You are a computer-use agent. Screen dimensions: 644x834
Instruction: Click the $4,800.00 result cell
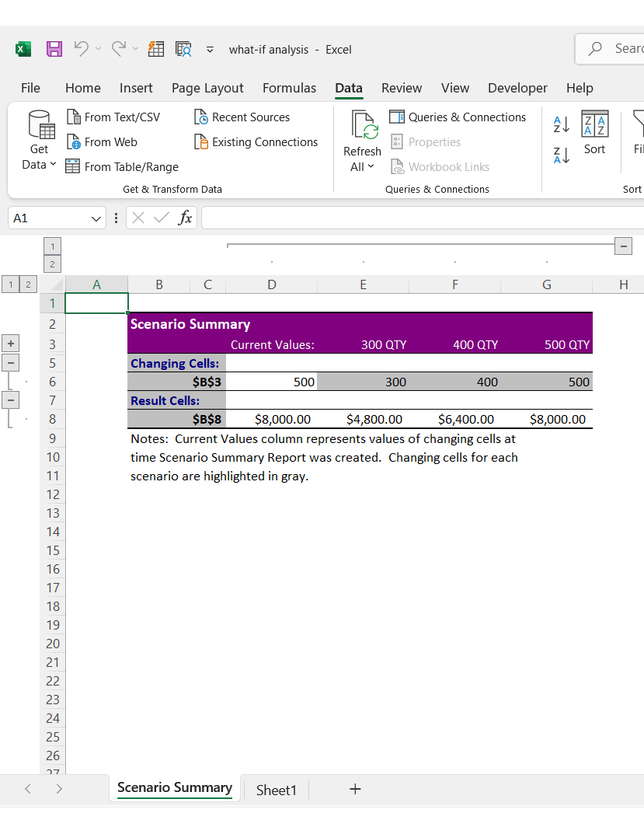point(364,419)
